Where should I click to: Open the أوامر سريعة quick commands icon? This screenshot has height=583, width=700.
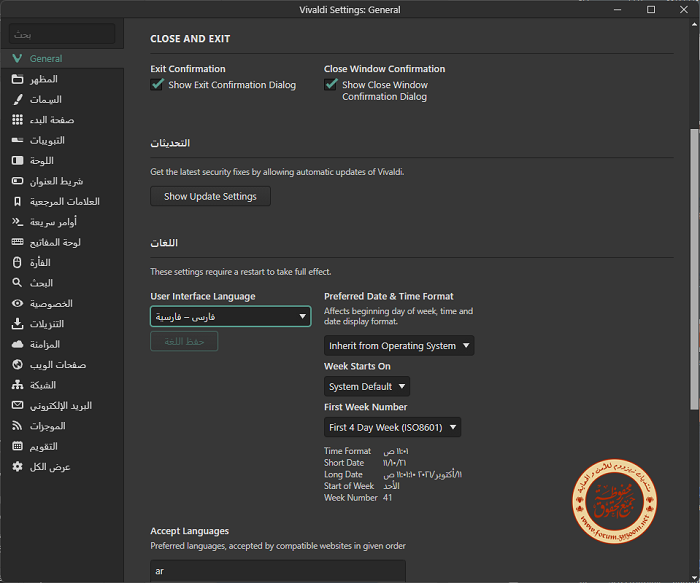(x=17, y=222)
